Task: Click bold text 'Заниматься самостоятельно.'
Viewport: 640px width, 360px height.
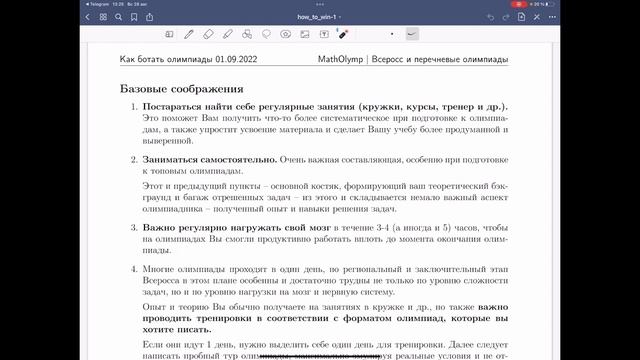Action: [209, 160]
